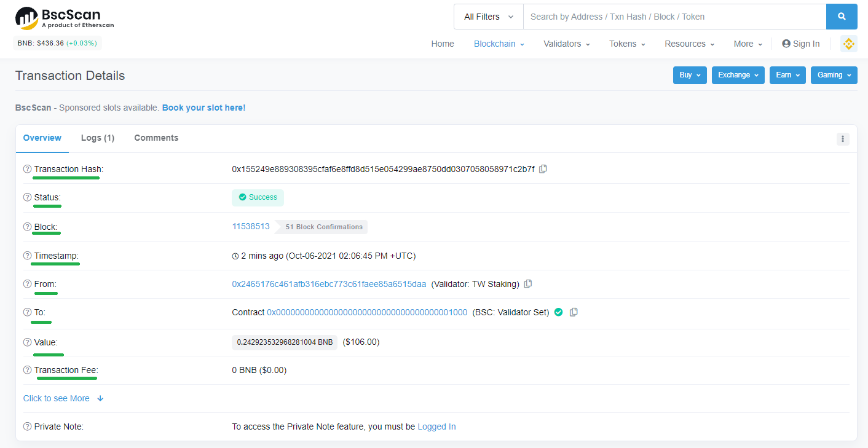
Task: Copy the To contract address
Action: [574, 312]
